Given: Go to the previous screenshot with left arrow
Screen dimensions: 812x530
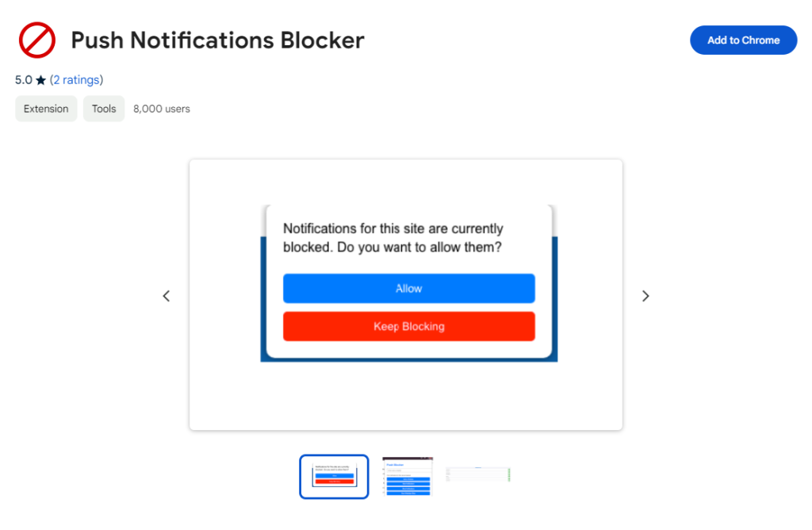Looking at the screenshot, I should point(167,296).
